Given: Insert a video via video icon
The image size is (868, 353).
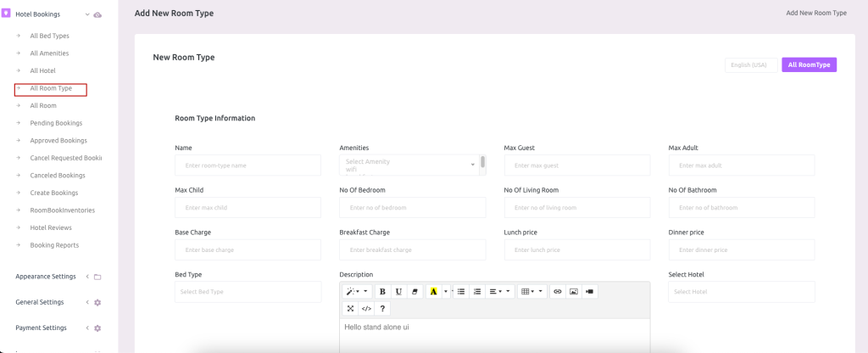Looking at the screenshot, I should coord(590,292).
